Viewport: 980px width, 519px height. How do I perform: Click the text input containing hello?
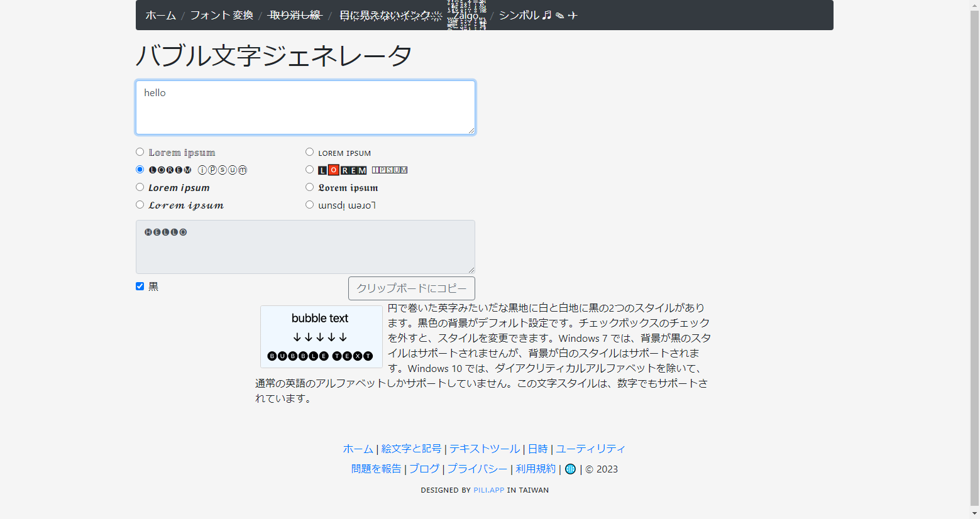click(306, 107)
